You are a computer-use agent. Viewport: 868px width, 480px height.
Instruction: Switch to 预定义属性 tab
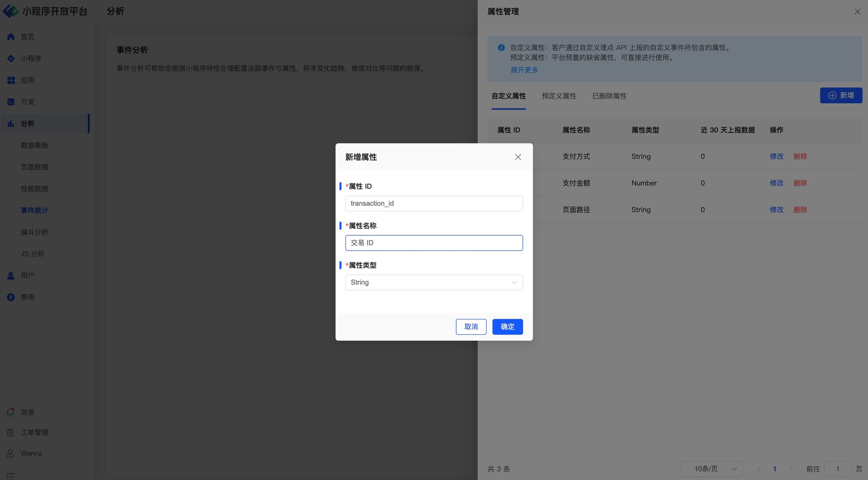click(x=559, y=96)
